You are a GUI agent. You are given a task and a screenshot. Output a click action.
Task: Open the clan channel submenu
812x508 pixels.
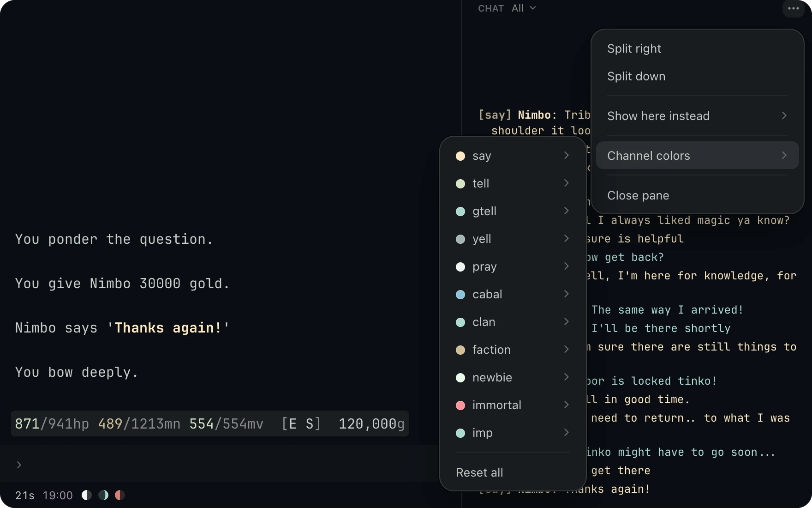[513, 322]
